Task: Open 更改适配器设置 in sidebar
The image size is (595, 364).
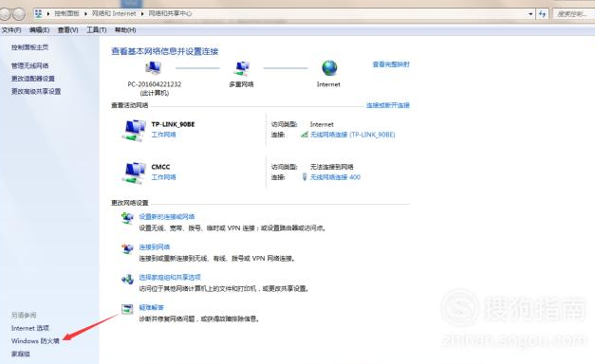Action: 32,79
